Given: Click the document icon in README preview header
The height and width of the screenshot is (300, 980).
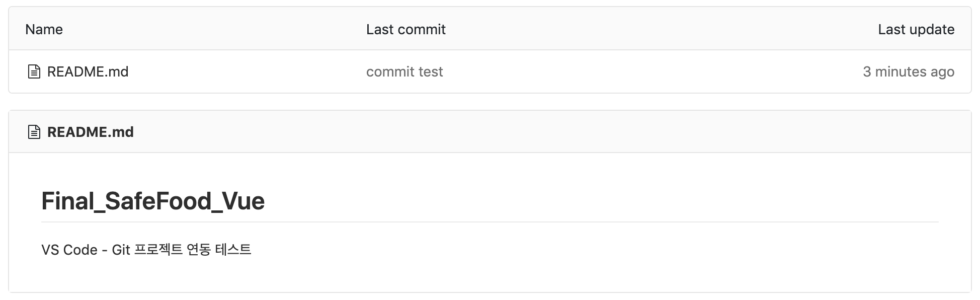Looking at the screenshot, I should [x=34, y=132].
